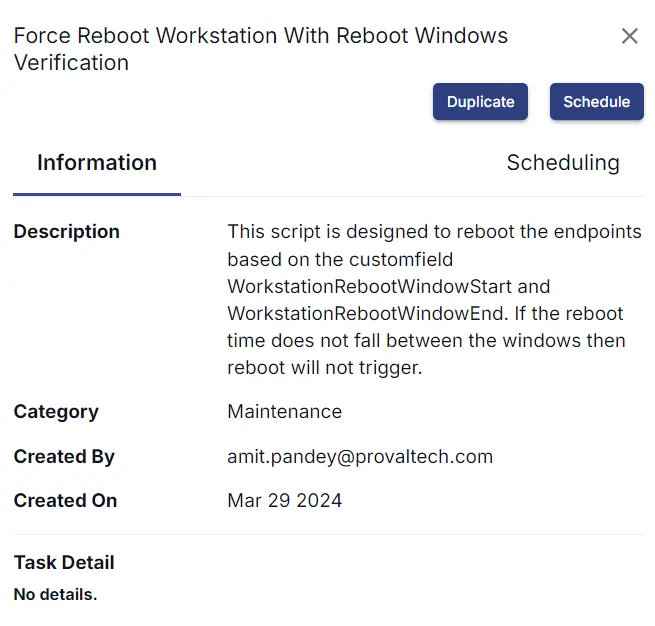Click the amit.pandey@provaltech.com email
The image size is (655, 626).
(360, 456)
